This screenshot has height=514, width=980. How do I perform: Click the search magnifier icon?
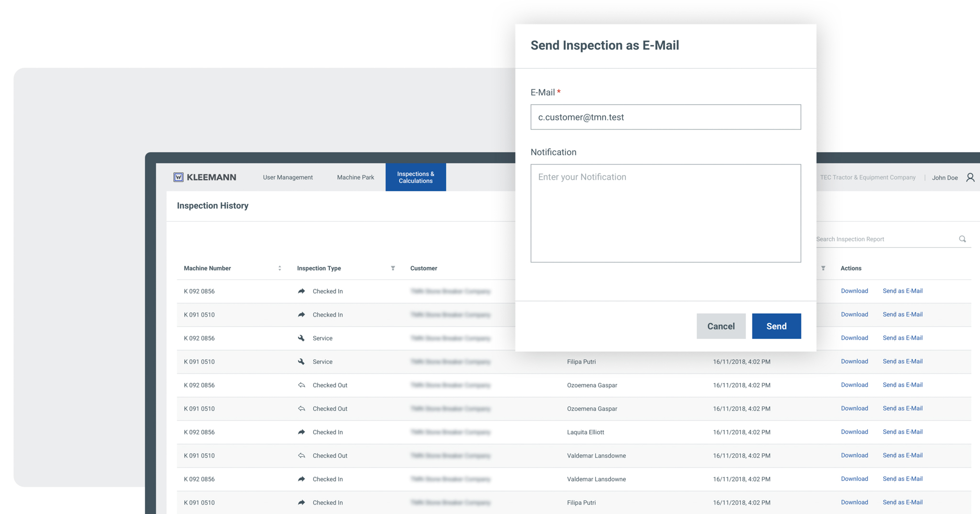pos(962,239)
